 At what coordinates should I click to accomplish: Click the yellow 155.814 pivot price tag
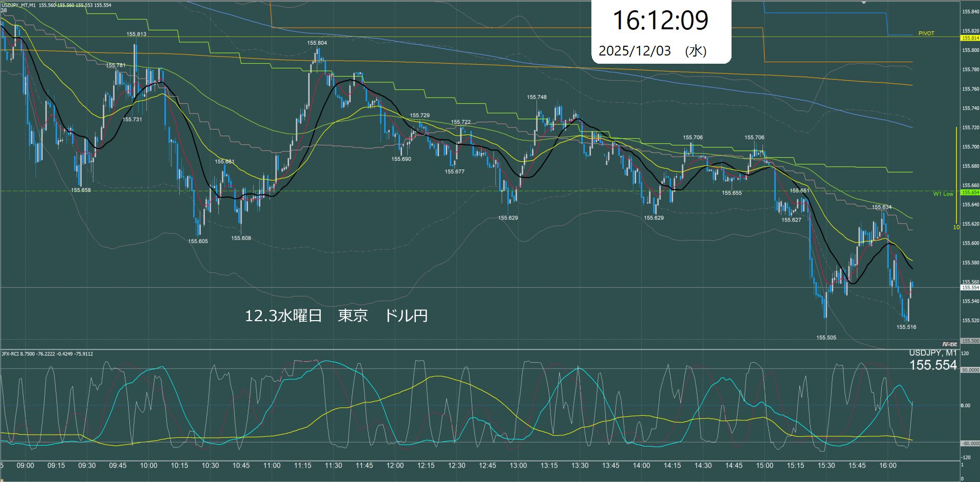point(970,38)
